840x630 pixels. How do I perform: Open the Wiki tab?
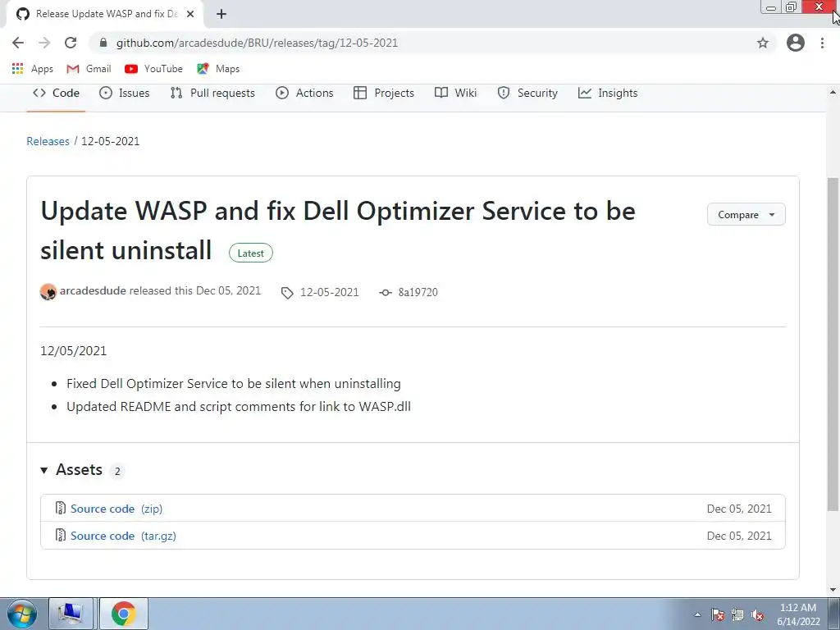(456, 94)
